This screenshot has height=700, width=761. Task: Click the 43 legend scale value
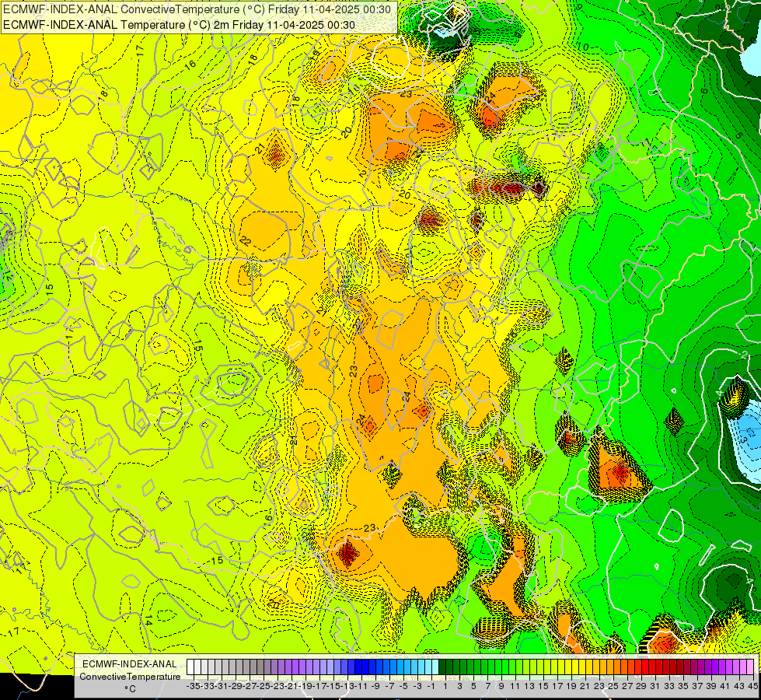tap(740, 686)
